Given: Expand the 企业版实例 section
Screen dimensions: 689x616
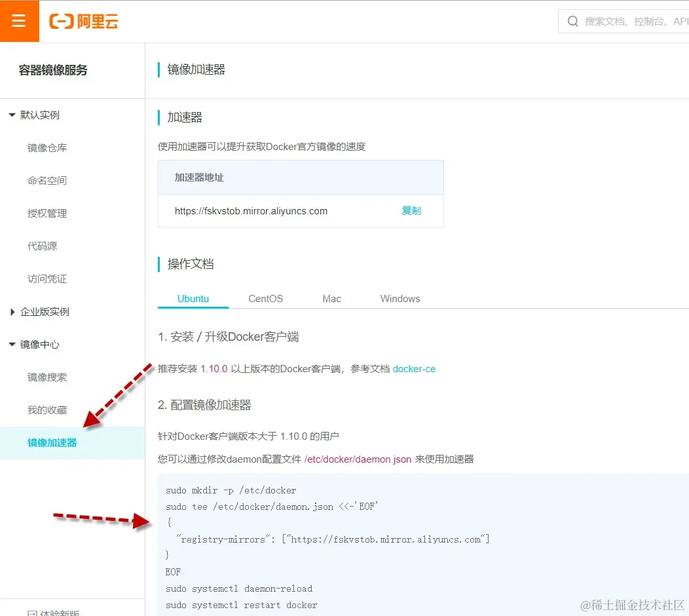Looking at the screenshot, I should 12,312.
